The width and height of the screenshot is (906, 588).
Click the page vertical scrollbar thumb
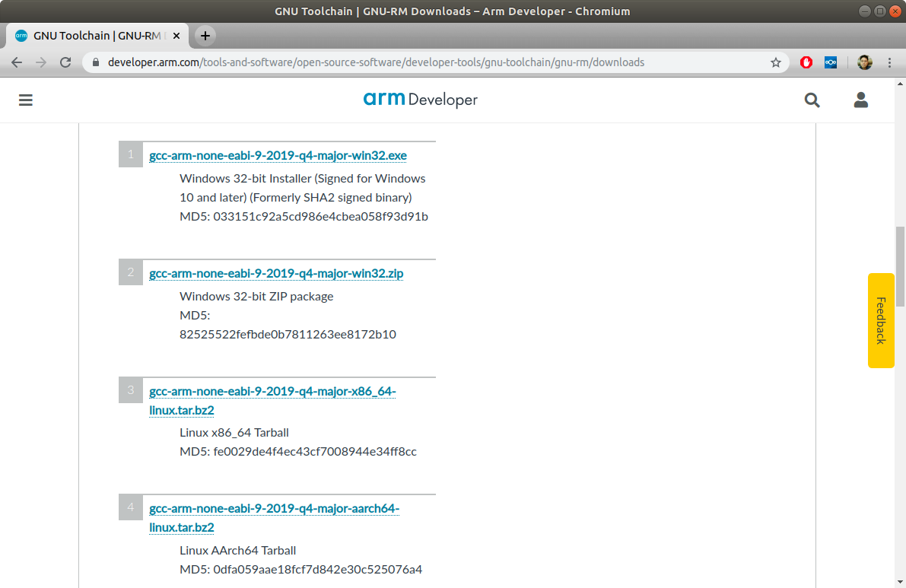coord(900,267)
